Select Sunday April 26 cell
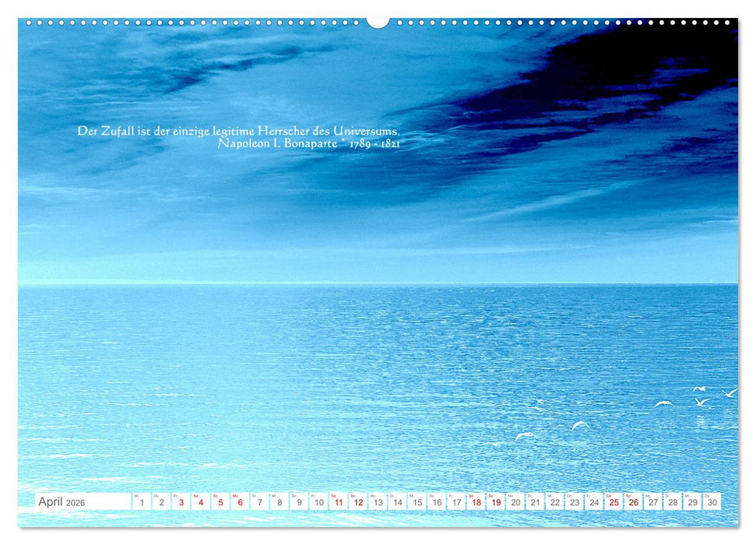756x545 pixels. coord(634,502)
